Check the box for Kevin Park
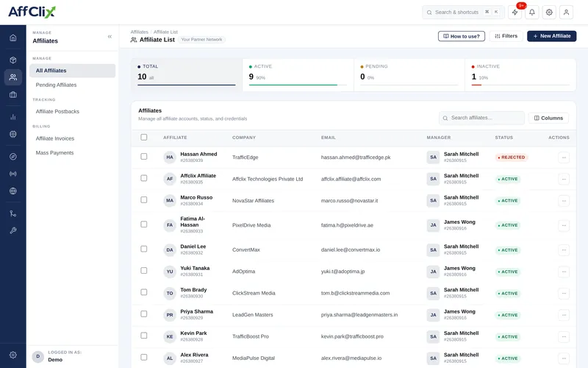Screen dimensions: 588x368 pyautogui.click(x=143, y=336)
